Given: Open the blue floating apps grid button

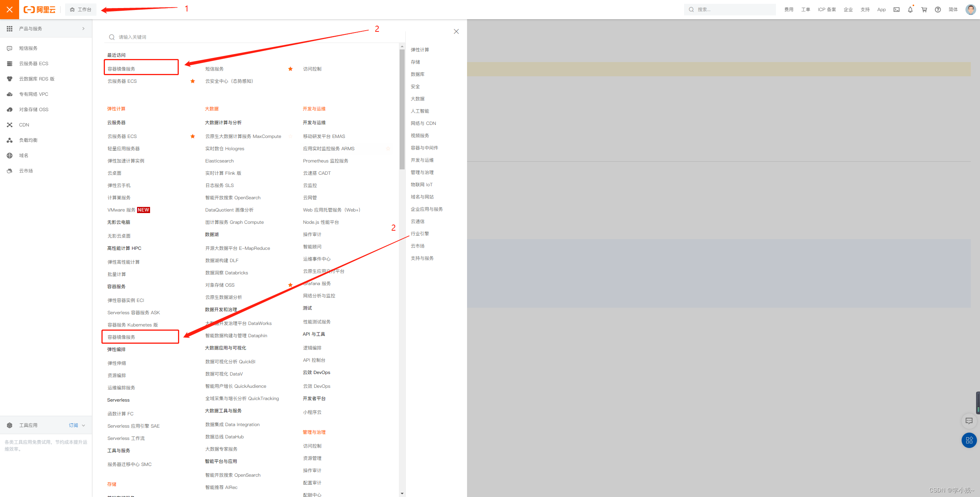Looking at the screenshot, I should click(x=969, y=440).
